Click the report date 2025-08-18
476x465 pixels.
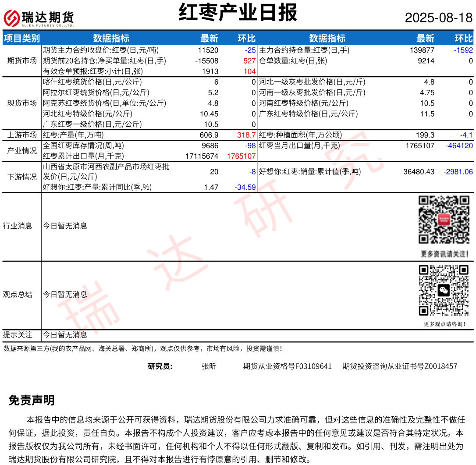pyautogui.click(x=438, y=18)
